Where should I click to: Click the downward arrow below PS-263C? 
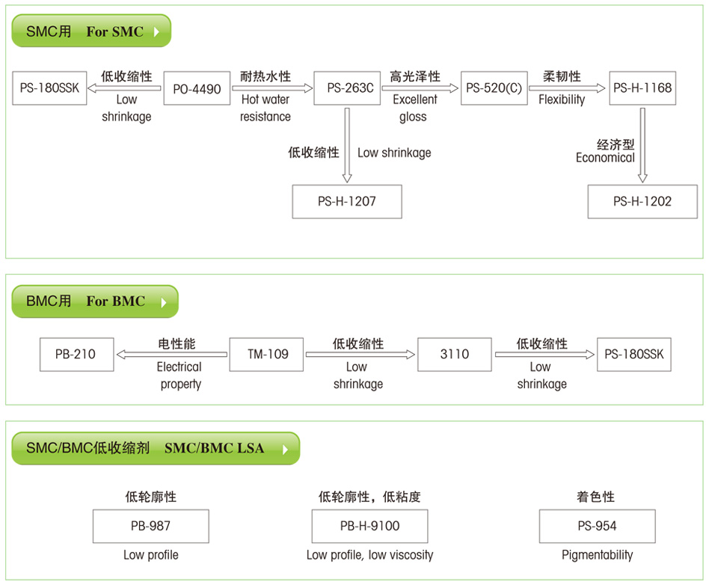point(346,146)
